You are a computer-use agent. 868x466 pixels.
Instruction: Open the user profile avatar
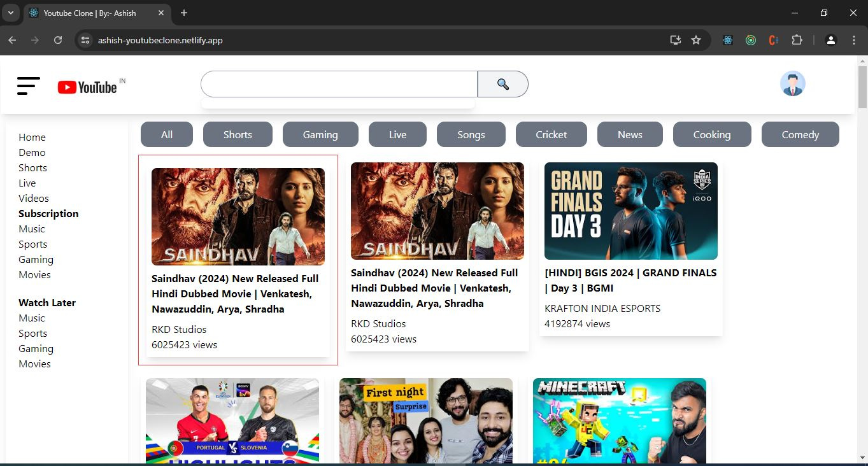793,83
